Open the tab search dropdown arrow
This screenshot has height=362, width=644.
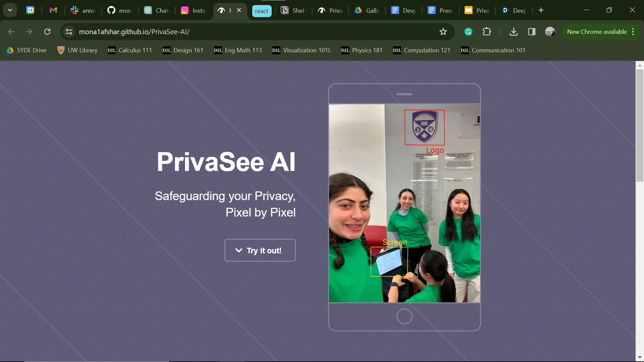coord(10,10)
